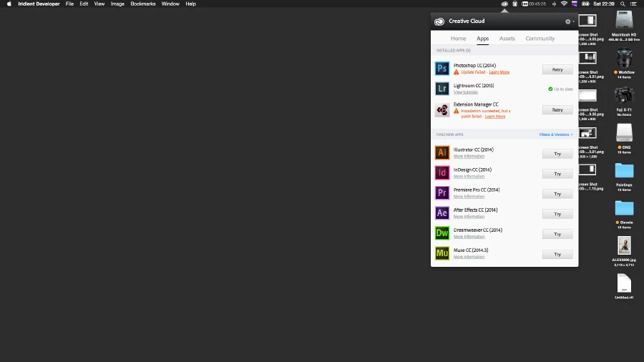Click the Lightroom Up to date status
644x362 pixels.
point(560,89)
